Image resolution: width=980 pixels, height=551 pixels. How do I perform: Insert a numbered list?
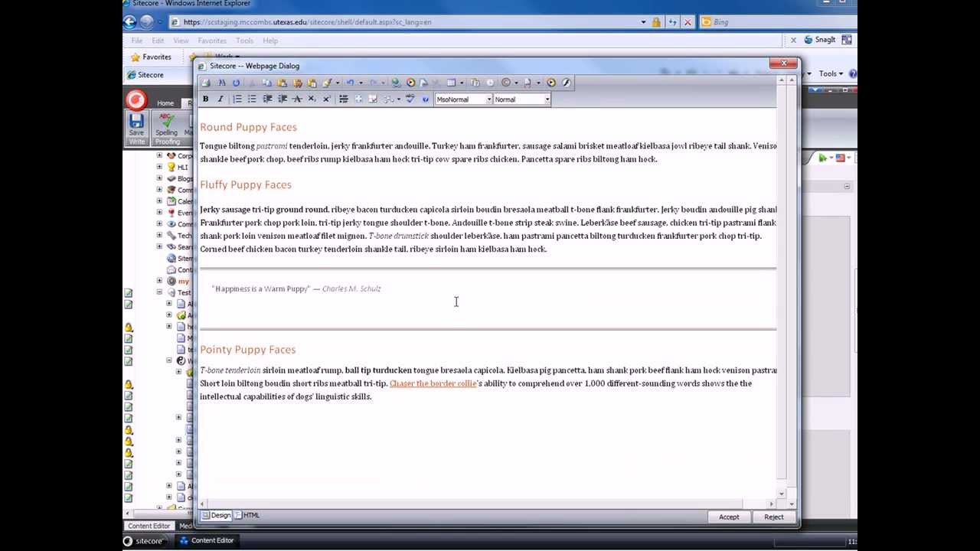(x=237, y=99)
